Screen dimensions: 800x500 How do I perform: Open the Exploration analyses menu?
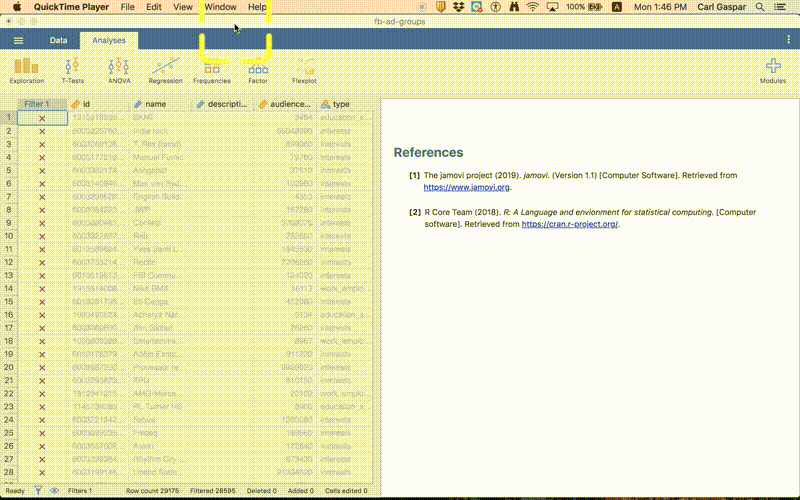point(26,69)
